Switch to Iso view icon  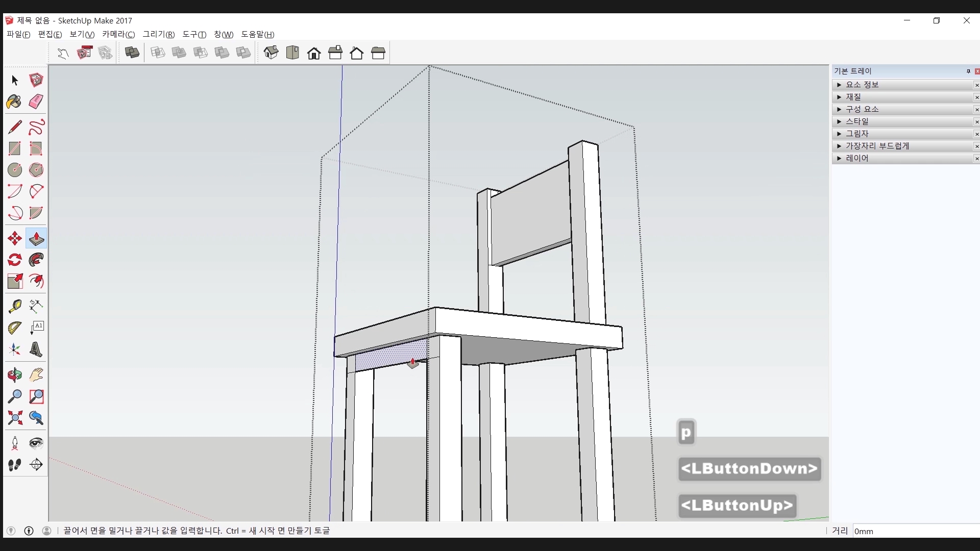[x=271, y=53]
